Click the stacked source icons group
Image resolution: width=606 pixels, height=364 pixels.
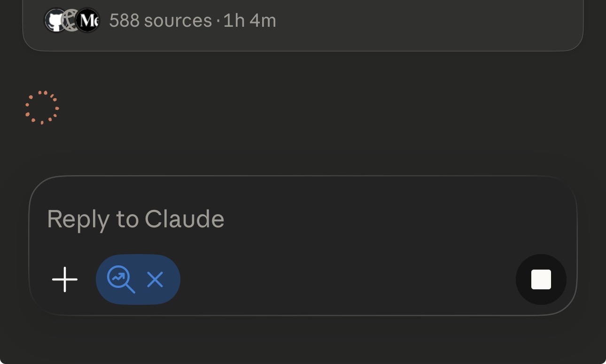72,21
